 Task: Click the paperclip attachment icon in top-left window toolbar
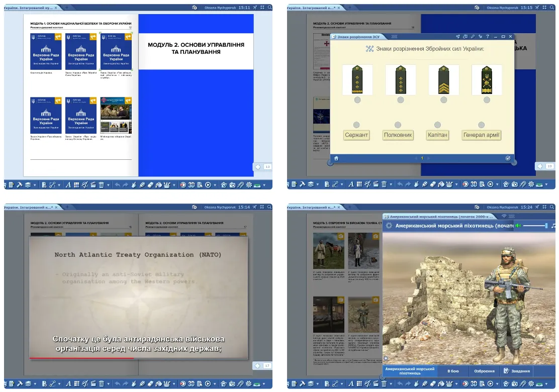tap(241, 185)
